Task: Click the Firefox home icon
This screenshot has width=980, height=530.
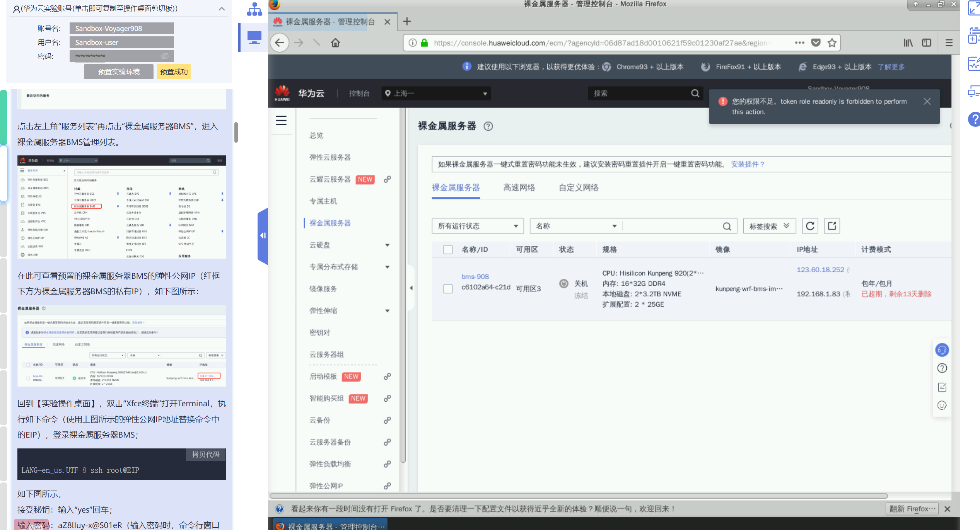Action: pyautogui.click(x=335, y=43)
